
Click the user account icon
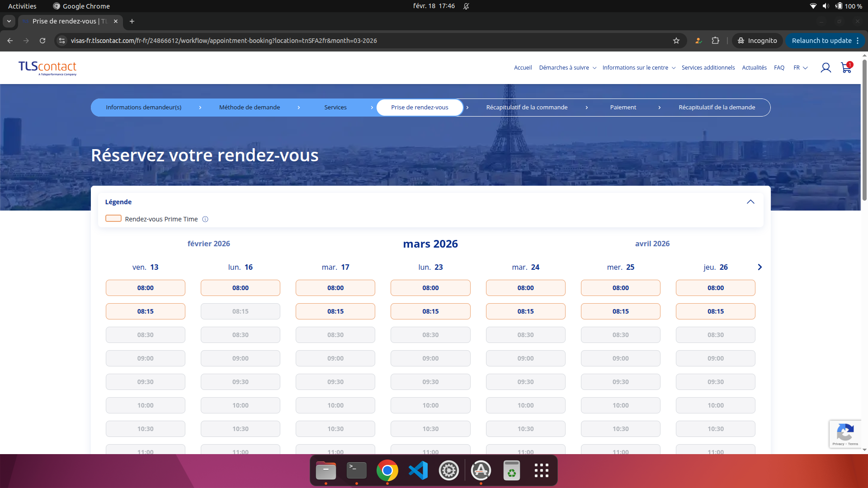tap(826, 68)
